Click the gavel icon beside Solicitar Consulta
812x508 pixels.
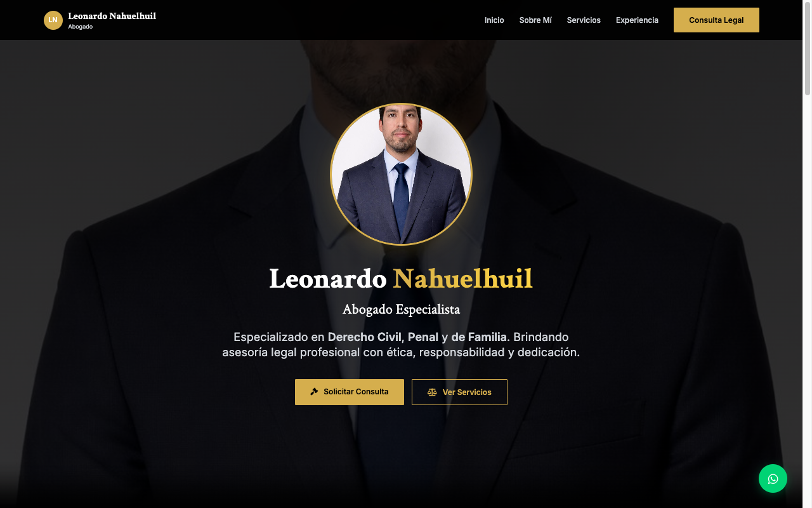[x=314, y=392]
